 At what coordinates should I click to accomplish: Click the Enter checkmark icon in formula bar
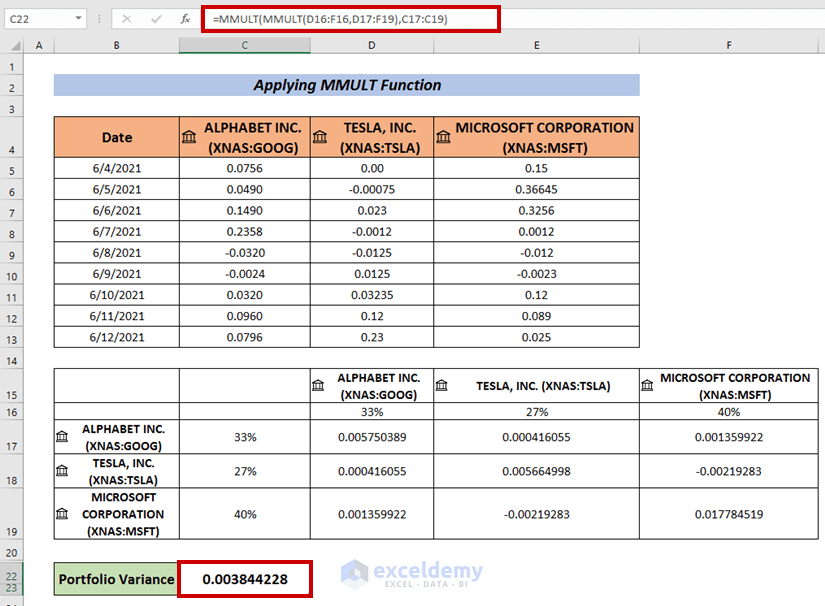pos(156,19)
